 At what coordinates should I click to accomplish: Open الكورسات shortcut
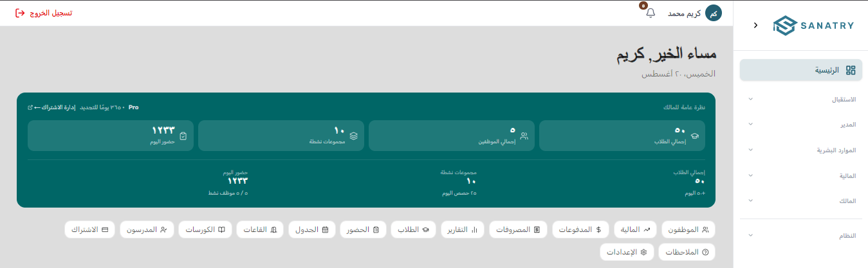205,229
